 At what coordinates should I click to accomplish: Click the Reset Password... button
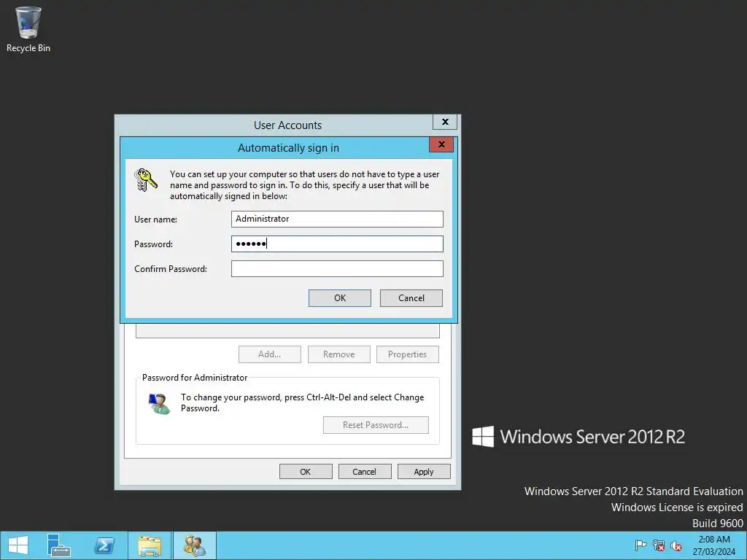click(376, 425)
